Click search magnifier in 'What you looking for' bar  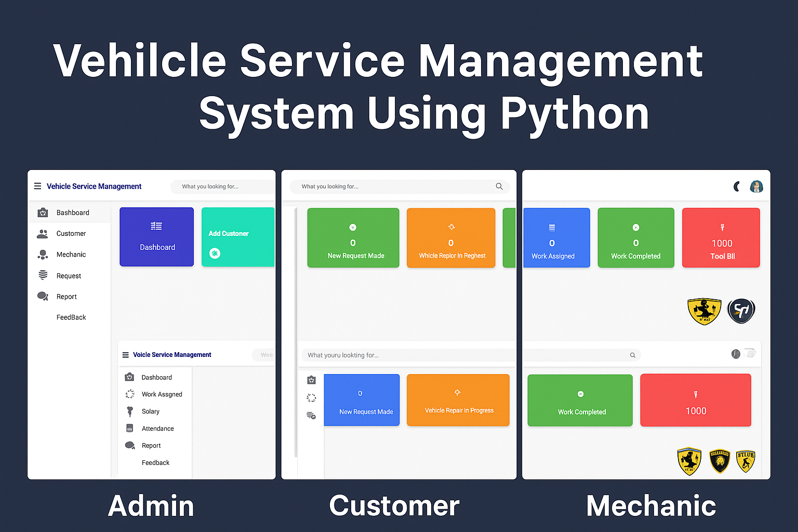click(499, 186)
